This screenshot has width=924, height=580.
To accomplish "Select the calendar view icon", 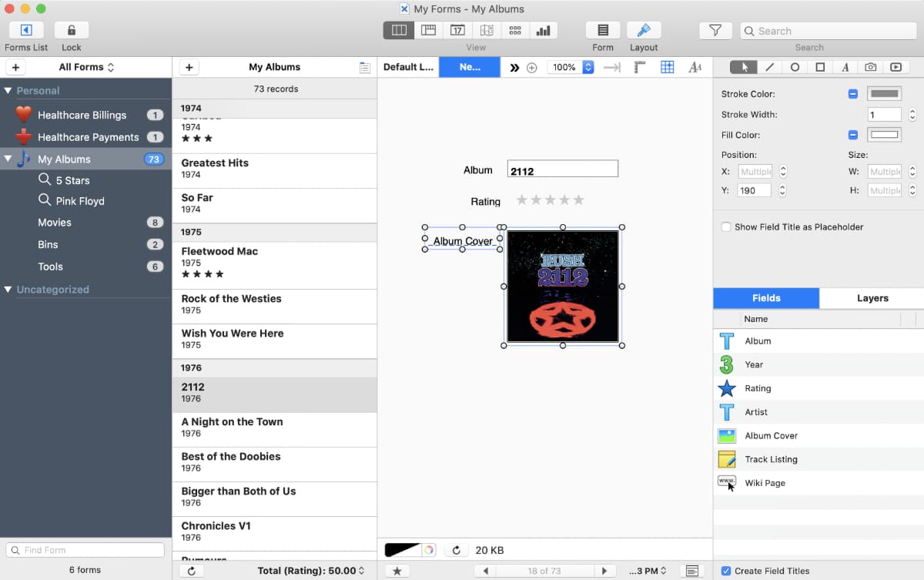I will click(457, 31).
